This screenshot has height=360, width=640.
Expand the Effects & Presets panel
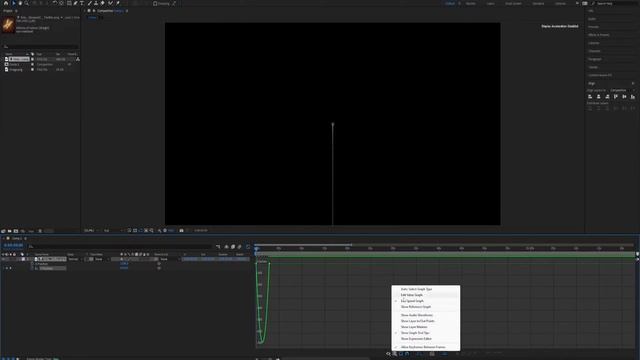pyautogui.click(x=599, y=35)
